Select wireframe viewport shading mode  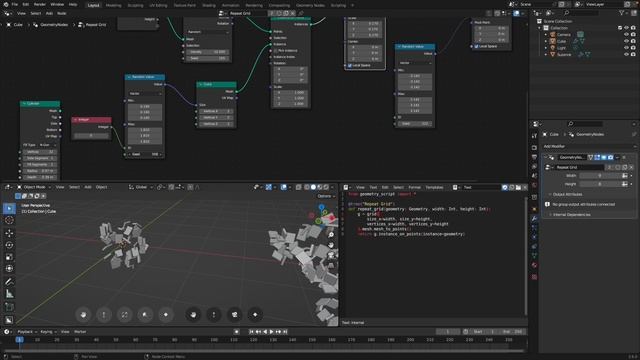[307, 187]
